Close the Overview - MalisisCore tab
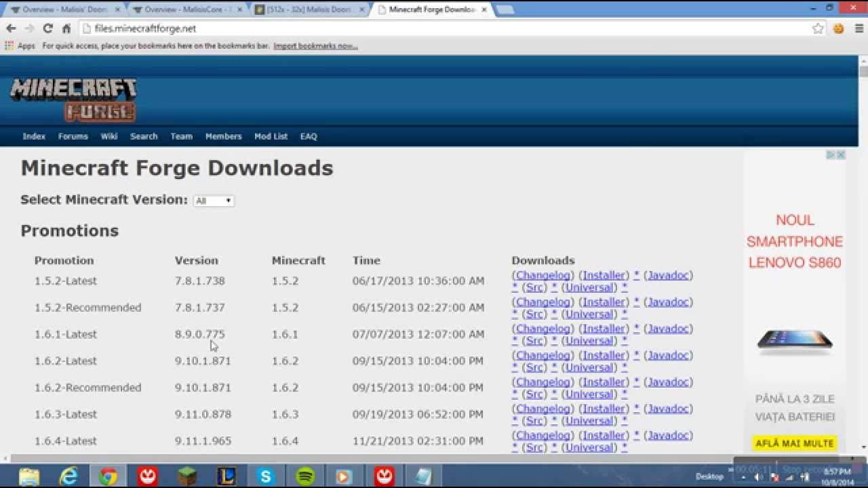The image size is (868, 488). (239, 10)
